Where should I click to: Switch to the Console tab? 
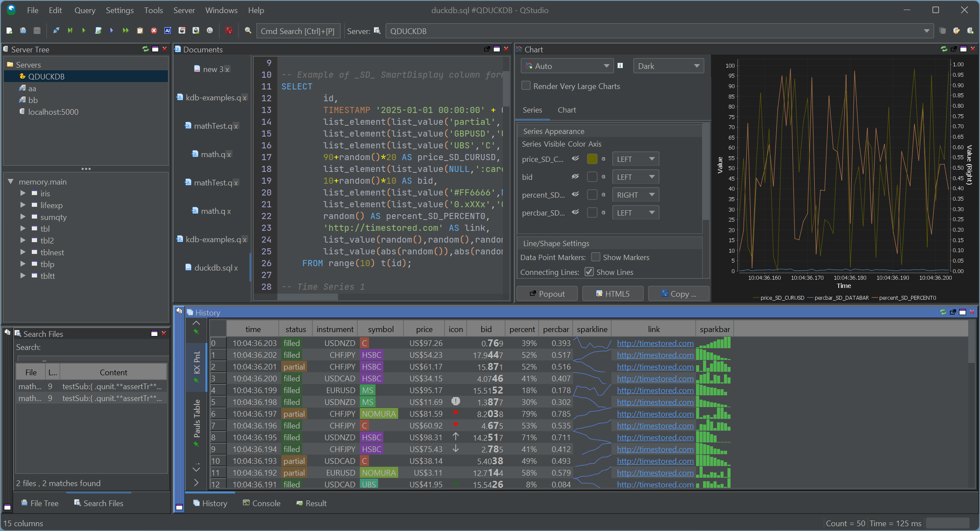pyautogui.click(x=262, y=503)
